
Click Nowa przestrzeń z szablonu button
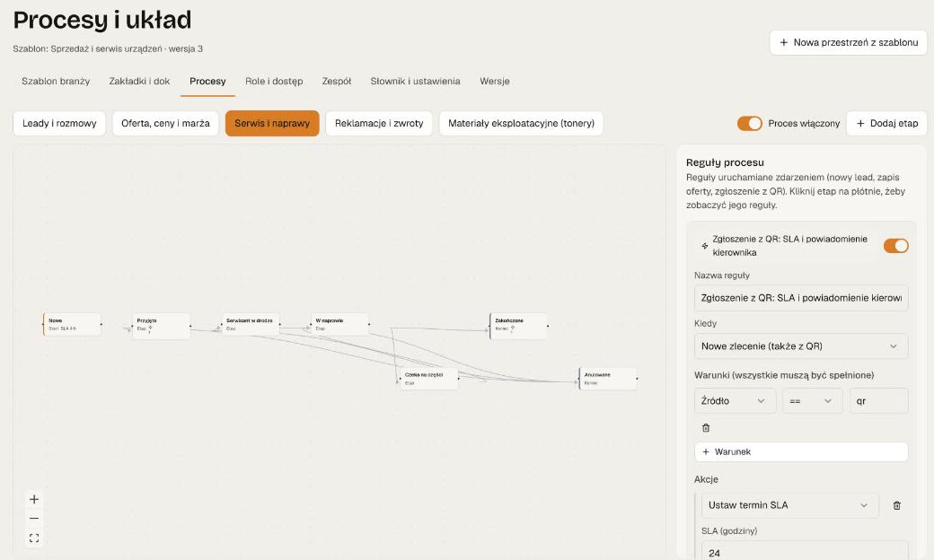point(848,43)
